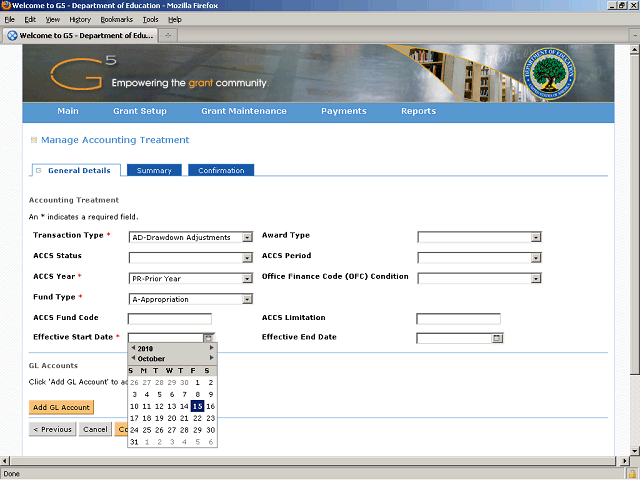
Task: Open View menu
Action: tap(53, 20)
